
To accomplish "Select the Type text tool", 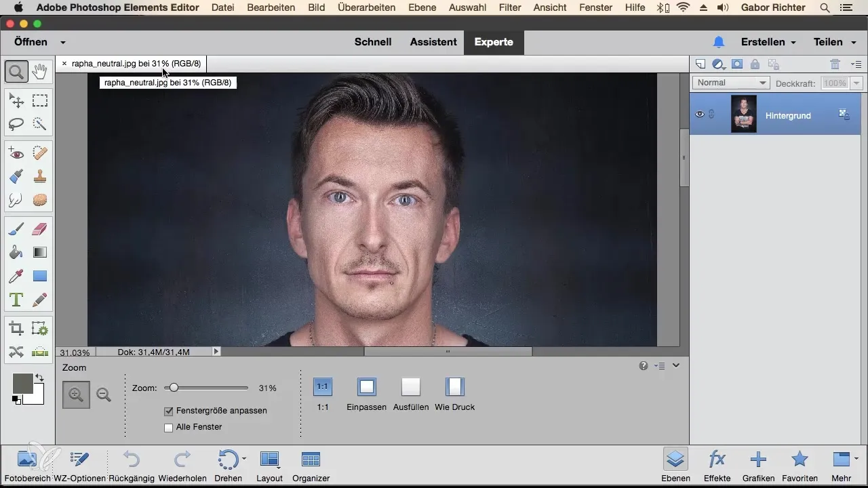I will click(x=16, y=299).
